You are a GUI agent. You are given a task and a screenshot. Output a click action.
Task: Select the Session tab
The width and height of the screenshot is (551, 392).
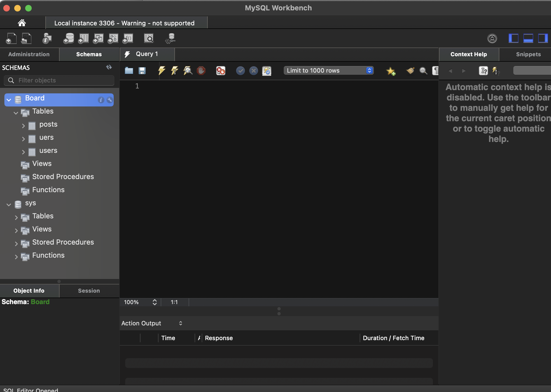(x=89, y=291)
